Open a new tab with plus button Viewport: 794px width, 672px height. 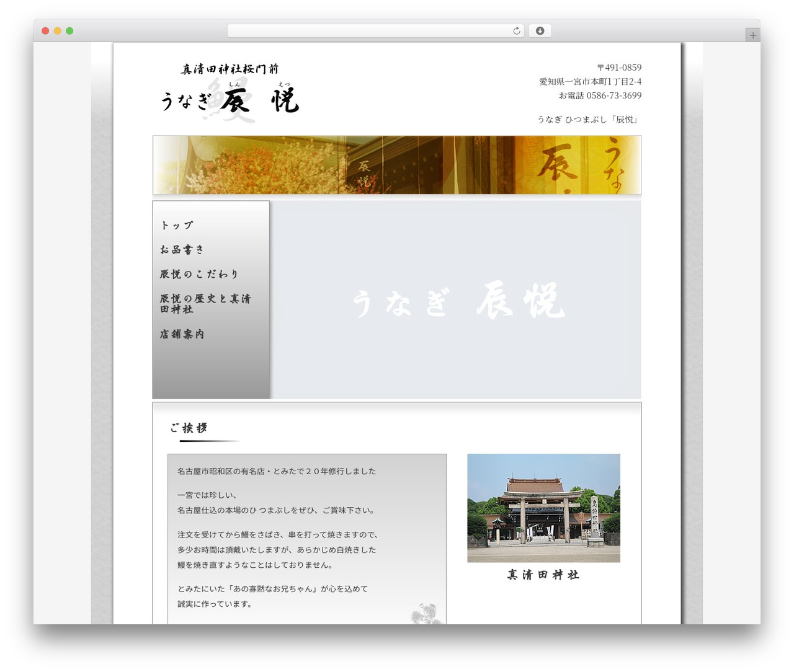[x=752, y=35]
